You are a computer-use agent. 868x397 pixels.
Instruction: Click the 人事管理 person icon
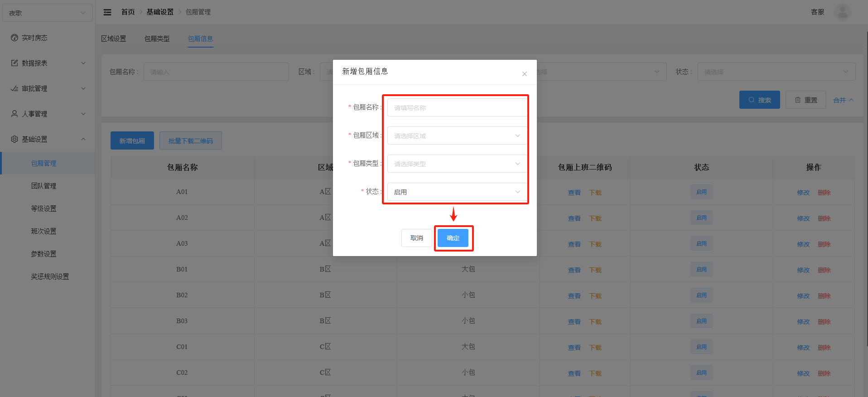14,114
